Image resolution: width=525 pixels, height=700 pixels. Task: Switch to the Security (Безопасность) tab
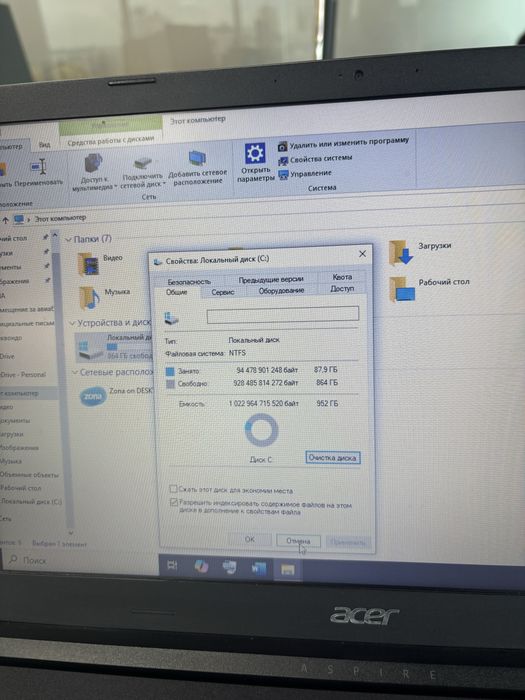[x=189, y=282]
